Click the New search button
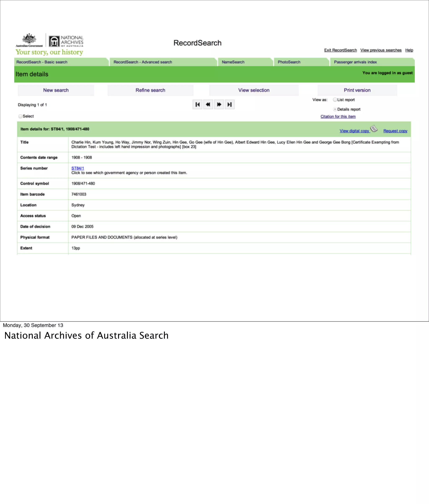Screen dimensions: 429x504 [56, 90]
